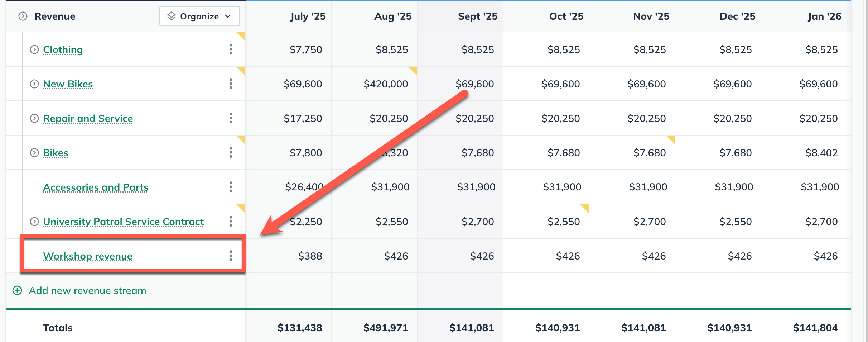Select the Aug '25 New Bikes cell

(x=386, y=84)
